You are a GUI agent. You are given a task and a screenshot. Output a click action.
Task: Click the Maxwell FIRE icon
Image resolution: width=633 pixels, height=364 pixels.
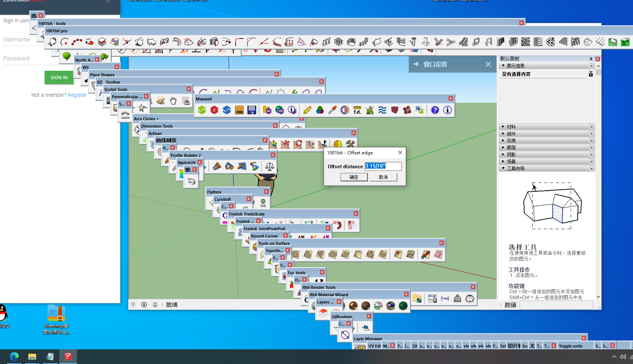coord(239,110)
